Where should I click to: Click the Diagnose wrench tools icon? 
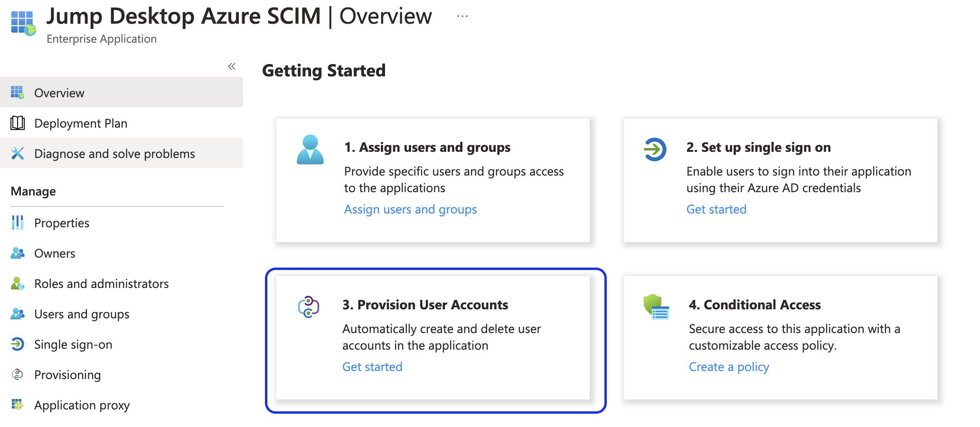pyautogui.click(x=18, y=153)
